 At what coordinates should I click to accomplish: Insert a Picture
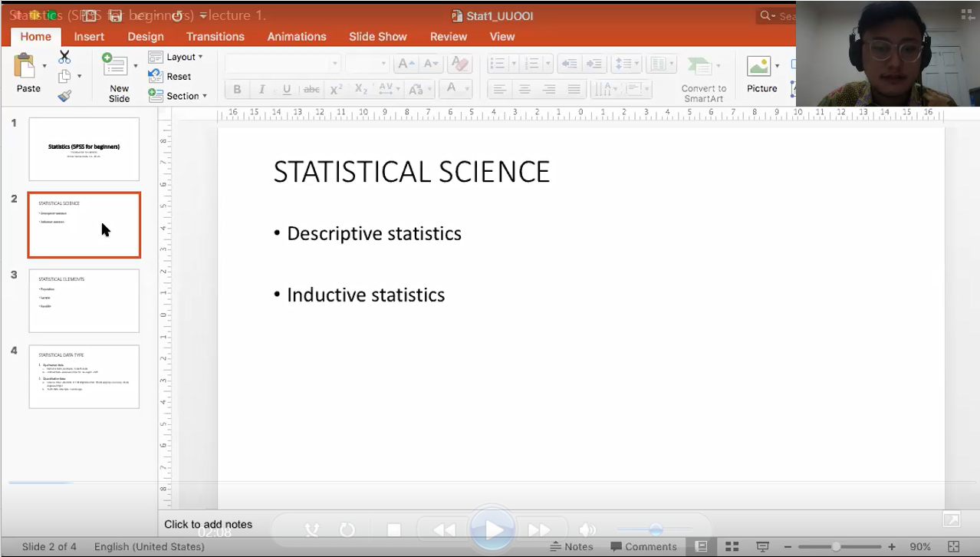coord(761,74)
